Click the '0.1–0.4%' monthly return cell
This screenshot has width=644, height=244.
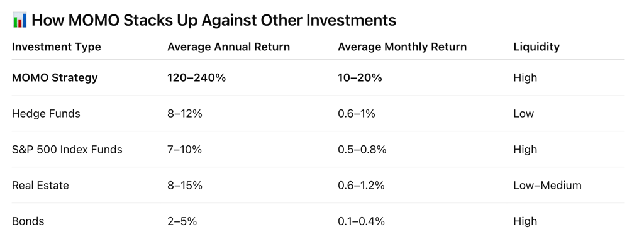[x=361, y=221]
